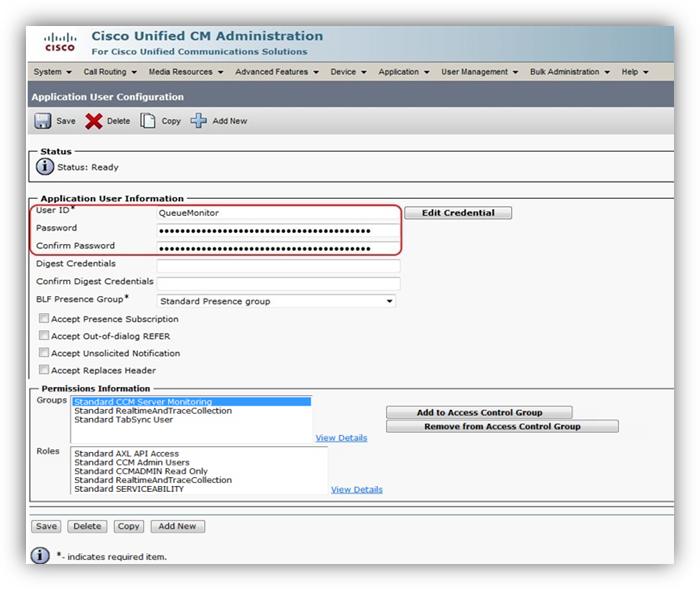The height and width of the screenshot is (589, 700).
Task: Open Advanced Features menu
Action: click(x=277, y=72)
